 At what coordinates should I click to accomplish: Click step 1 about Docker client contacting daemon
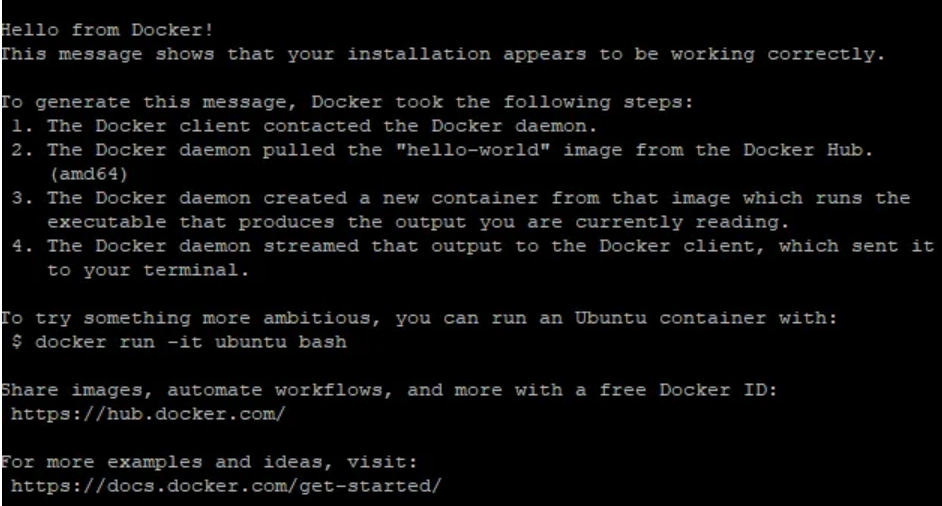[304, 126]
